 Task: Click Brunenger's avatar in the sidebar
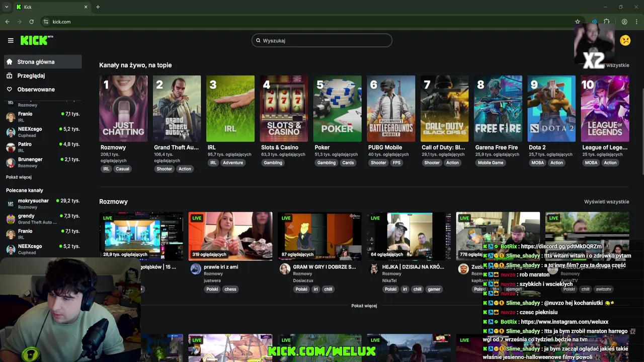(x=11, y=162)
